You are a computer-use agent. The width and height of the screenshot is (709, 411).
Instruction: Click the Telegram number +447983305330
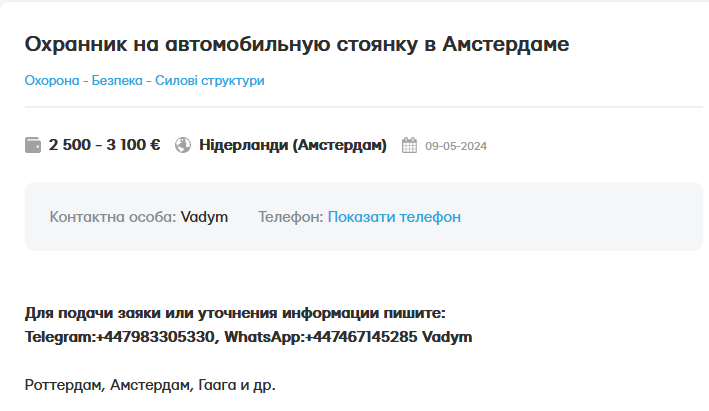click(x=155, y=337)
